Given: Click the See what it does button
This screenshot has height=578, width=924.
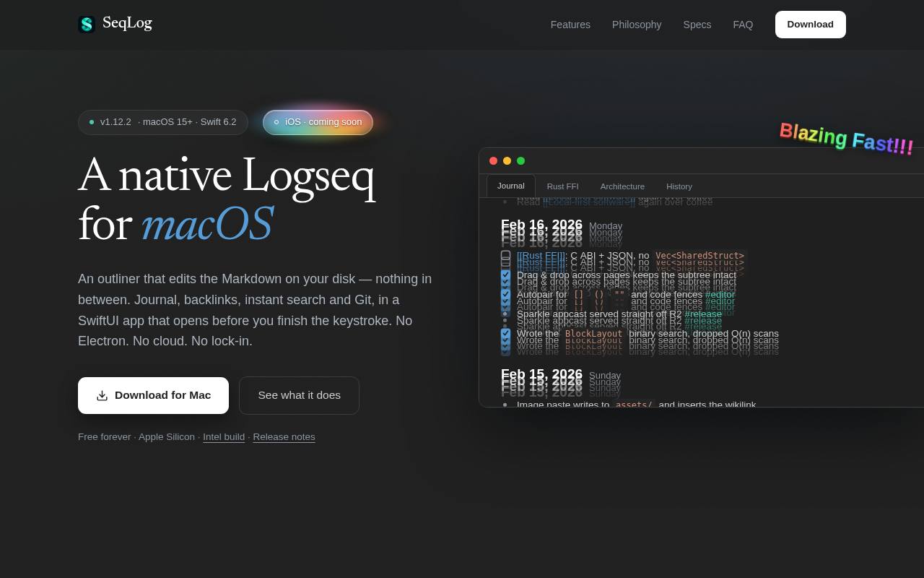Looking at the screenshot, I should [x=299, y=395].
